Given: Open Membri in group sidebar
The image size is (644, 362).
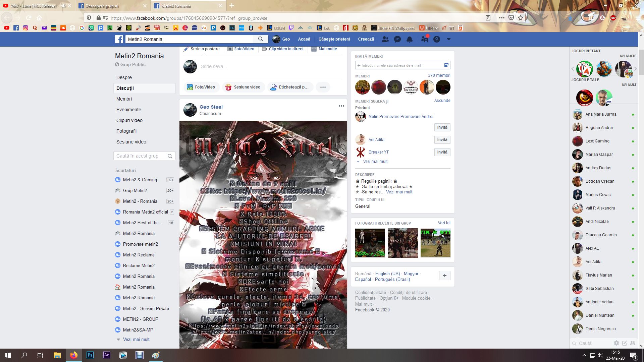Looking at the screenshot, I should [x=124, y=99].
